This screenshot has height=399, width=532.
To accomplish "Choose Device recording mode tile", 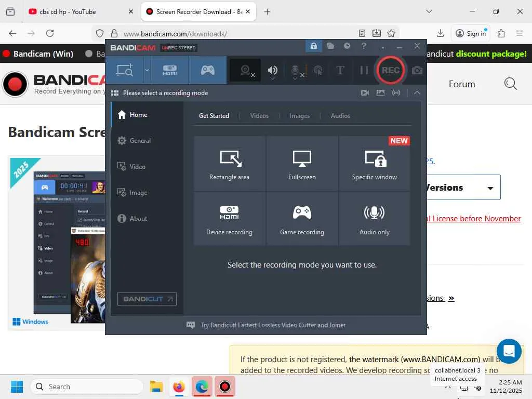I will (229, 219).
